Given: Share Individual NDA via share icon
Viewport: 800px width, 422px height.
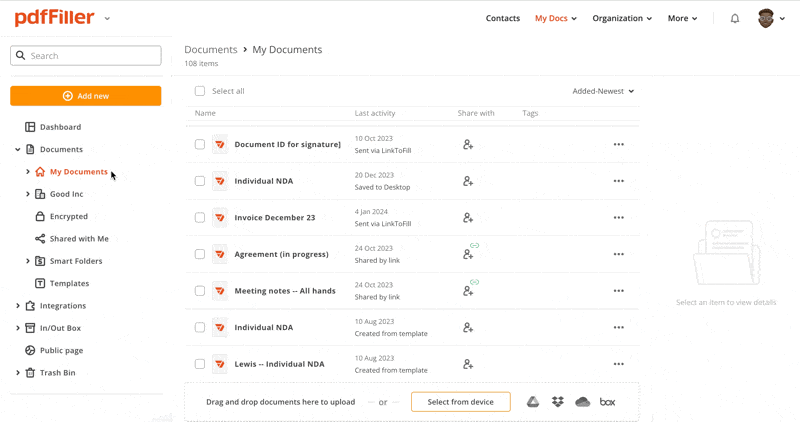Looking at the screenshot, I should coord(468,181).
